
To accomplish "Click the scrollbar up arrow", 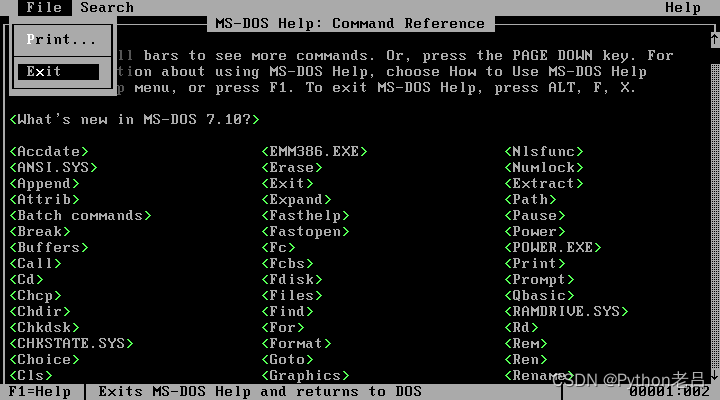I will tap(714, 39).
